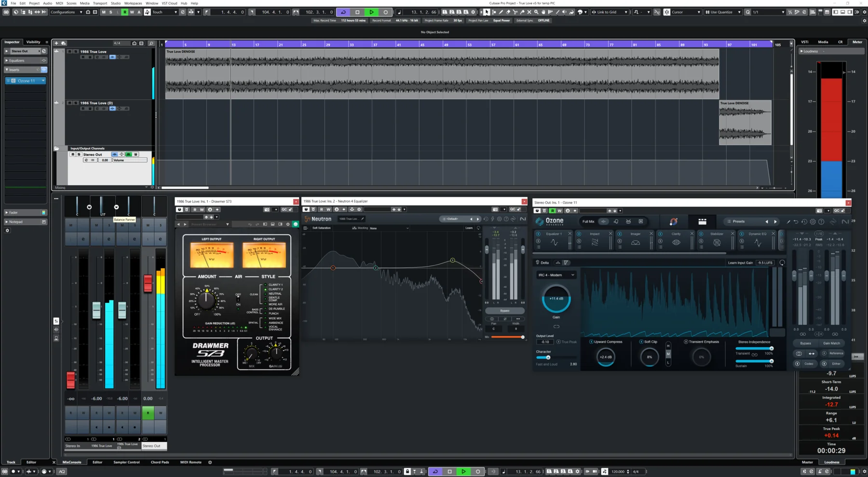Adjust Stereo Independence Transient slider

point(771,348)
